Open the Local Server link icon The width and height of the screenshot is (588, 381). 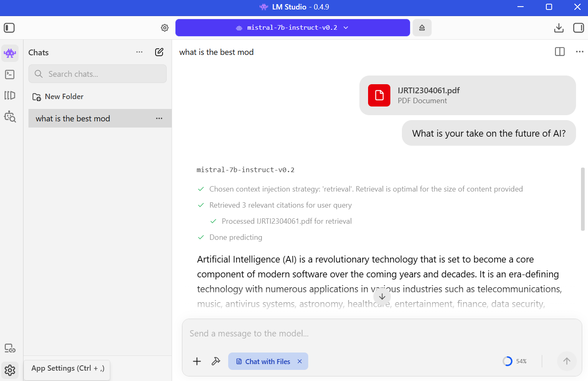pos(10,348)
